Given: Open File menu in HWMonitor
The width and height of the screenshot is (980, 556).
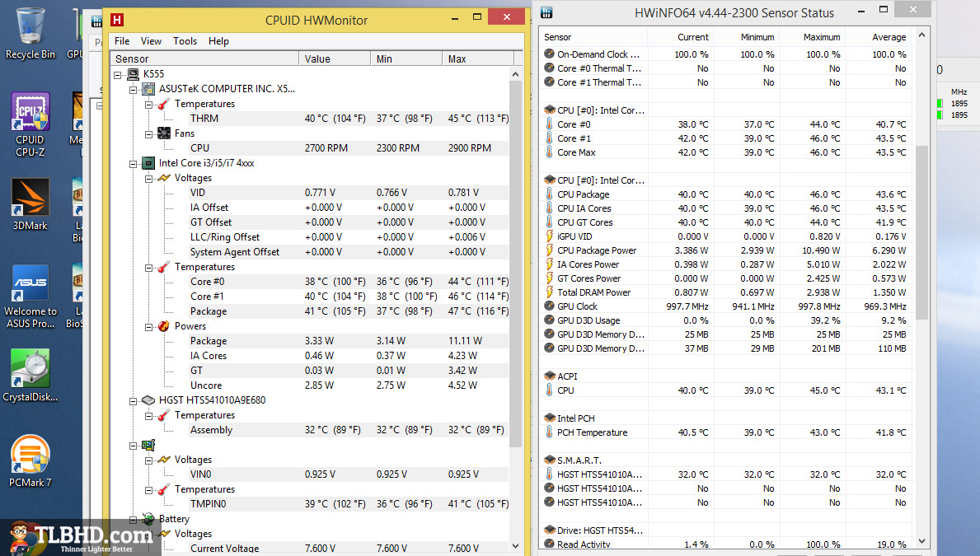Looking at the screenshot, I should pyautogui.click(x=122, y=41).
